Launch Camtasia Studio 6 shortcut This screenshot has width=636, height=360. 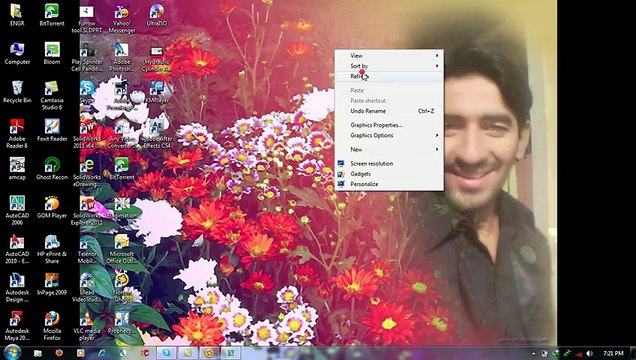(x=52, y=95)
